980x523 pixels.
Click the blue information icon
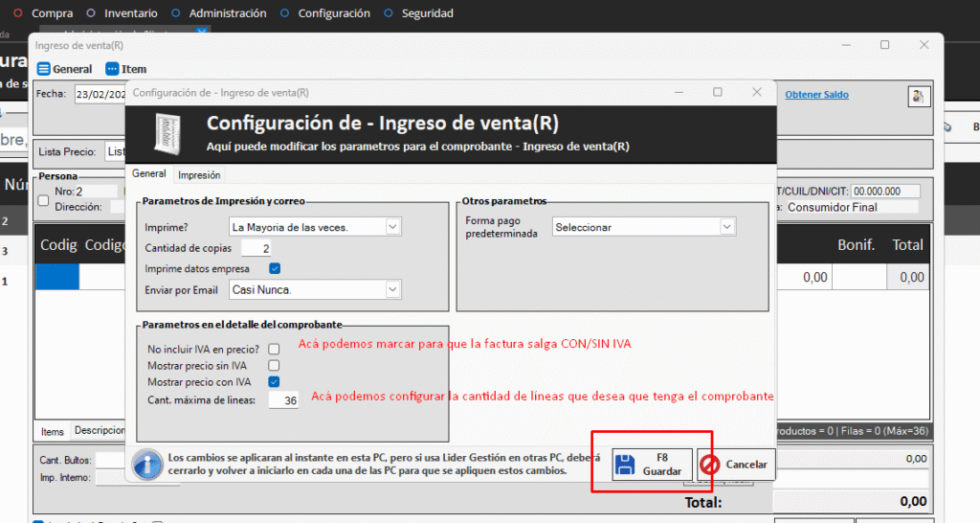146,464
